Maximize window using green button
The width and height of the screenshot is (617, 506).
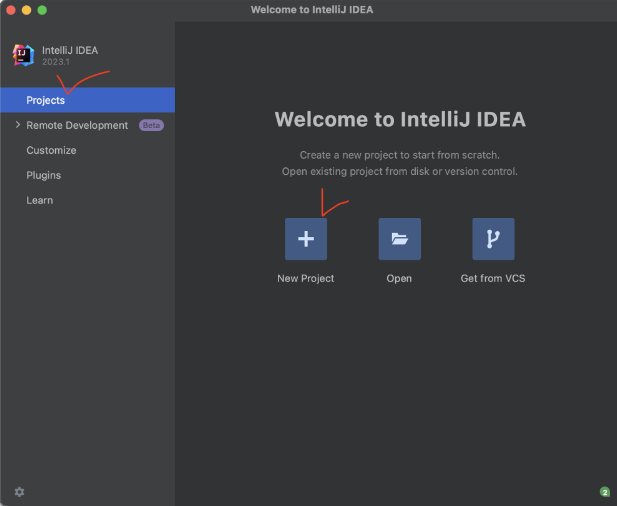pyautogui.click(x=42, y=10)
